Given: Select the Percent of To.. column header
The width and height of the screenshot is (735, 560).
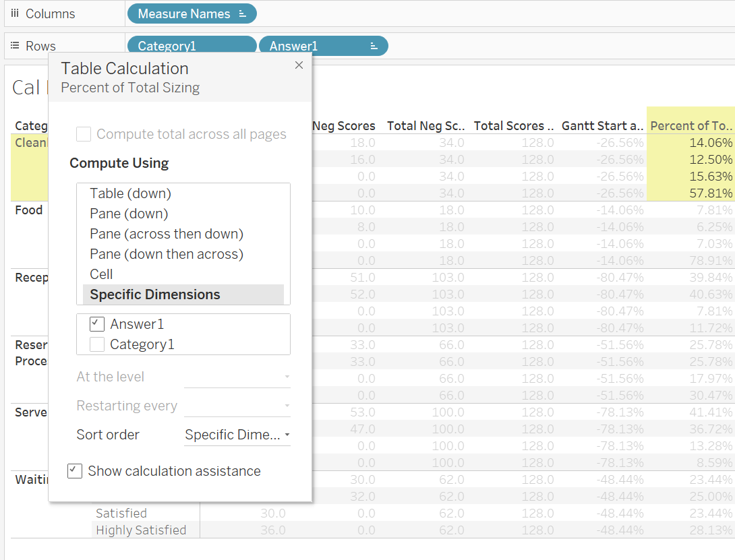Looking at the screenshot, I should click(x=690, y=125).
